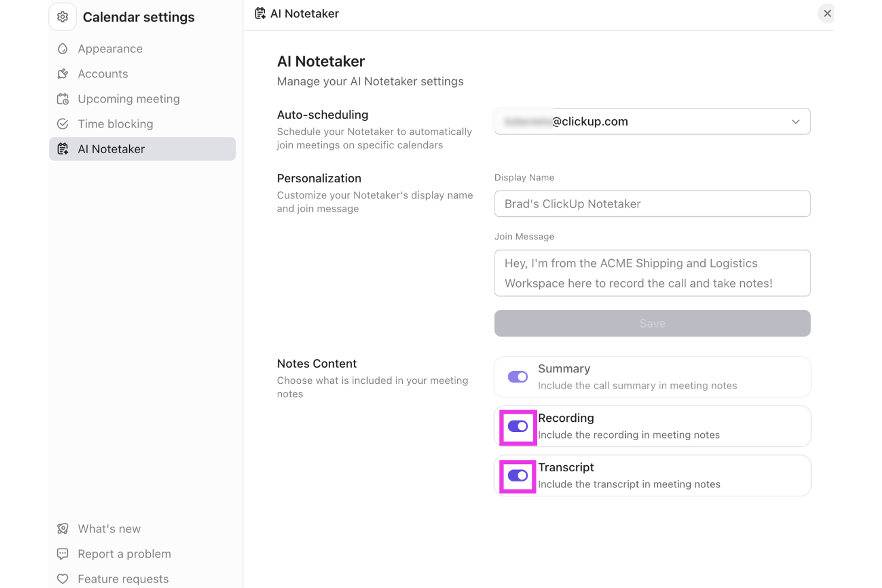Toggle off Recording in meeting notes
This screenshot has height=588, width=882.
517,427
